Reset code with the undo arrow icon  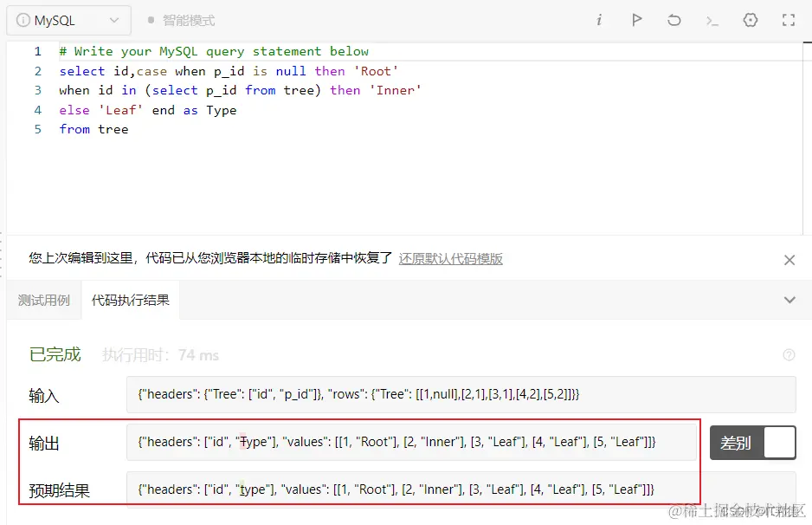(673, 20)
